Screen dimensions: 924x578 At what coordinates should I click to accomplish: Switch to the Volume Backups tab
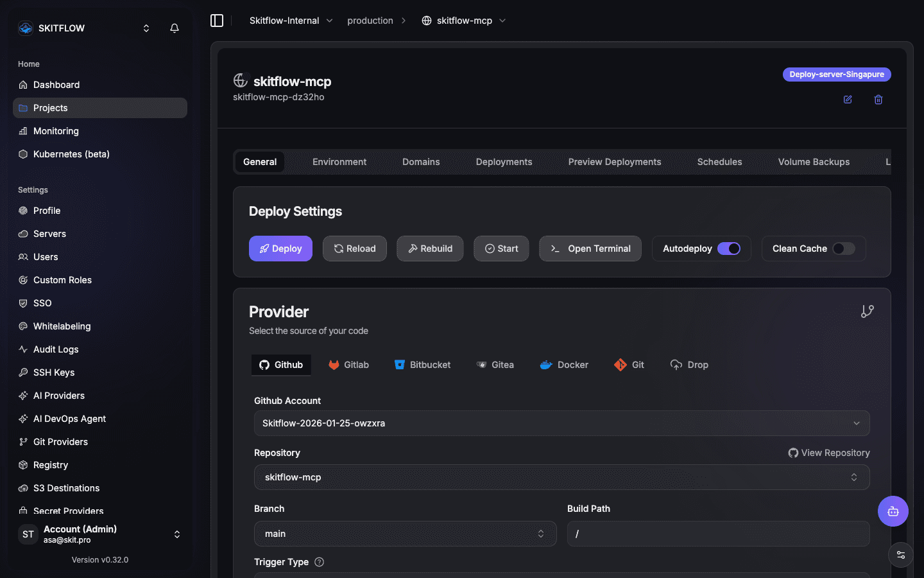814,162
